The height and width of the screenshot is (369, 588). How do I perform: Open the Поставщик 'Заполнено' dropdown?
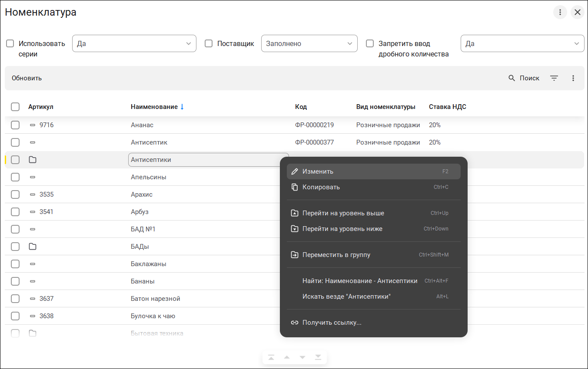(309, 43)
